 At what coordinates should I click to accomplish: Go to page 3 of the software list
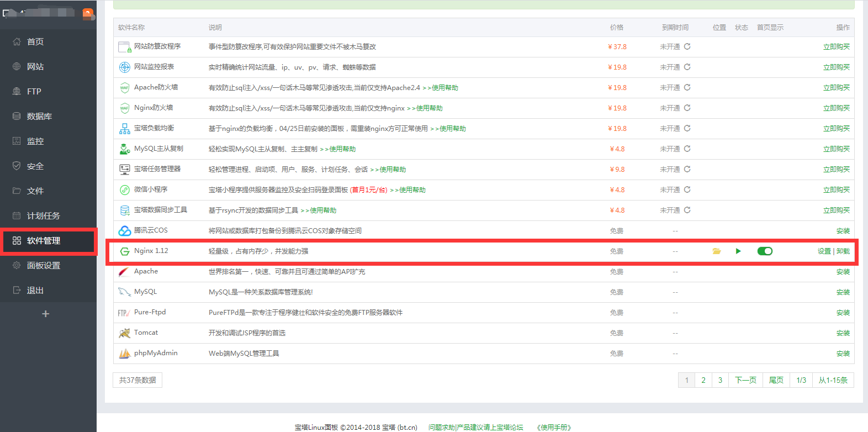tap(720, 380)
